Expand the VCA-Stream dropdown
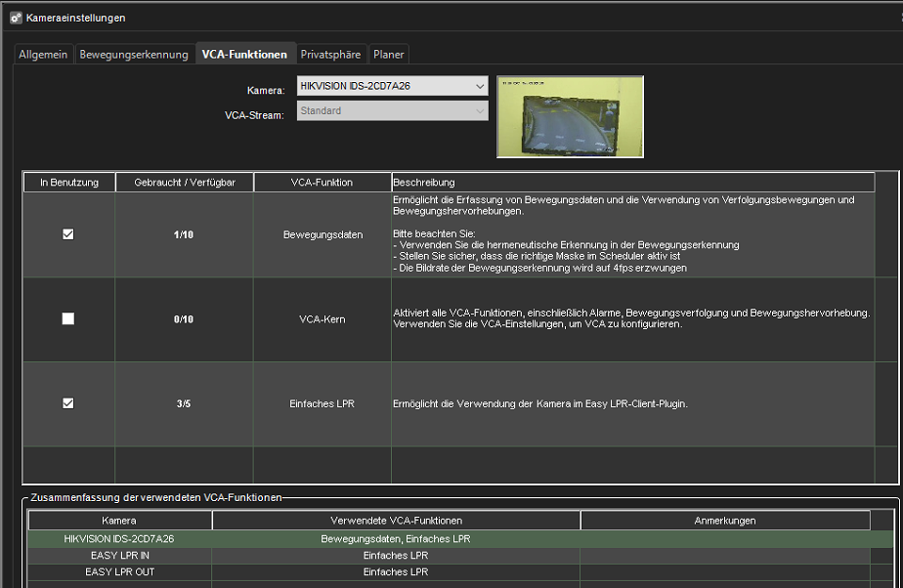903x588 pixels. point(479,111)
